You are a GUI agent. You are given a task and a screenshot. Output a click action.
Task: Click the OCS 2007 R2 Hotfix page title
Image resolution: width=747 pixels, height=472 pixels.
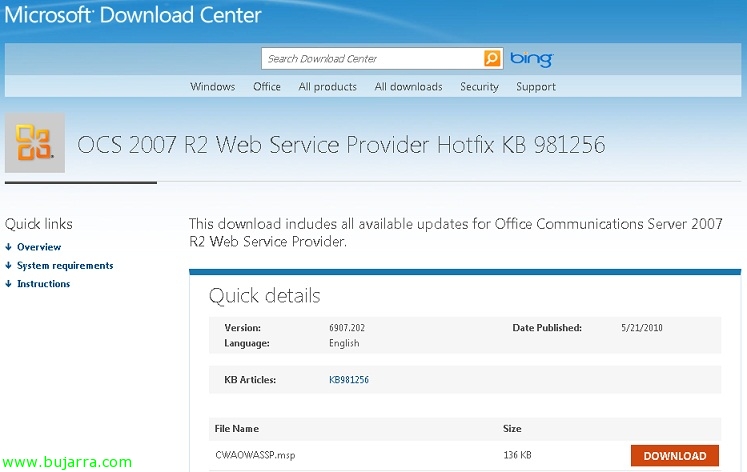(341, 145)
